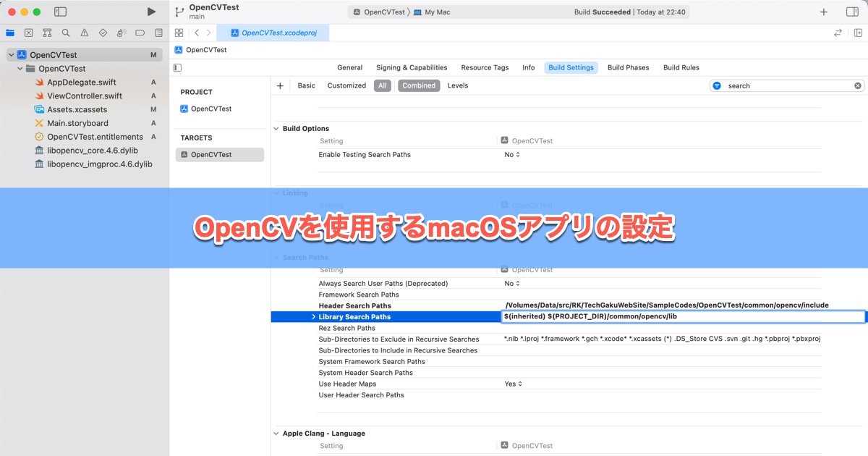
Task: Open the OpenCVTest My Mac scheme selector
Action: 401,12
